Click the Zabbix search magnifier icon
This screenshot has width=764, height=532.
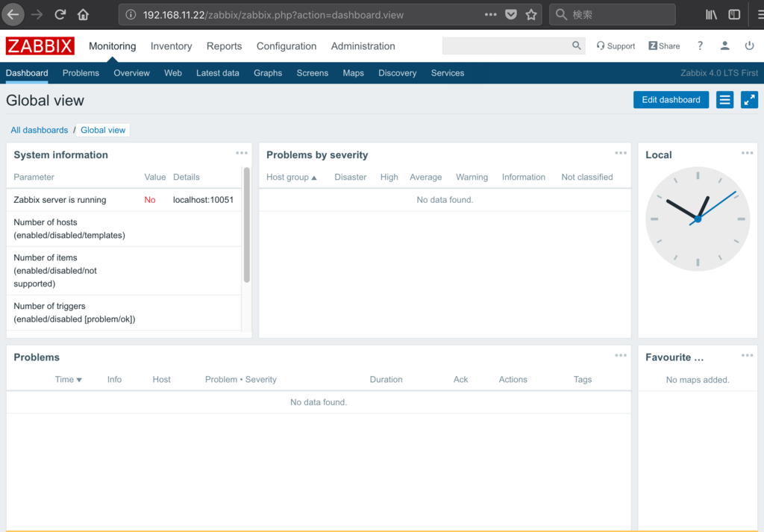pos(577,46)
